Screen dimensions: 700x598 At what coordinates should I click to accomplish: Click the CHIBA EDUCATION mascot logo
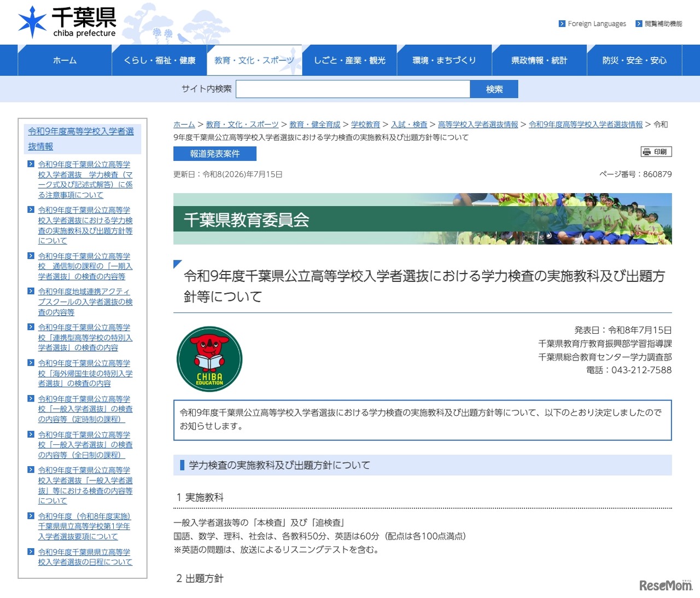tap(209, 359)
